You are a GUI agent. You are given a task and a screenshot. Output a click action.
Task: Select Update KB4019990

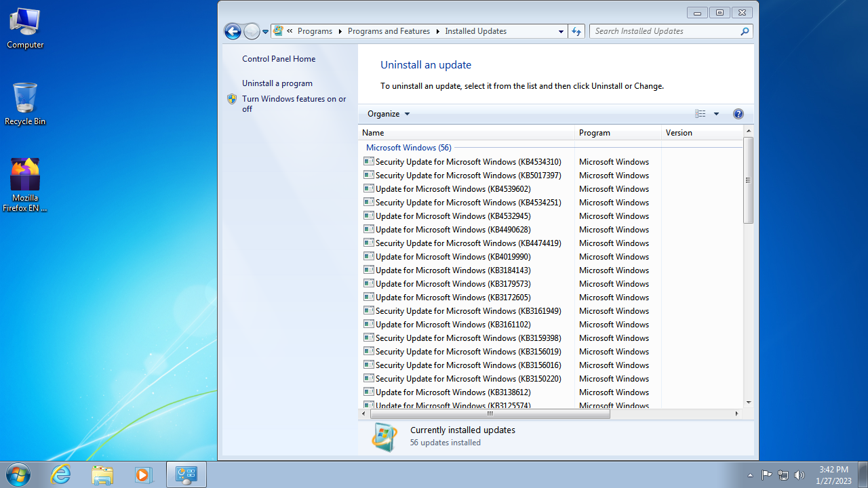[x=551, y=256]
